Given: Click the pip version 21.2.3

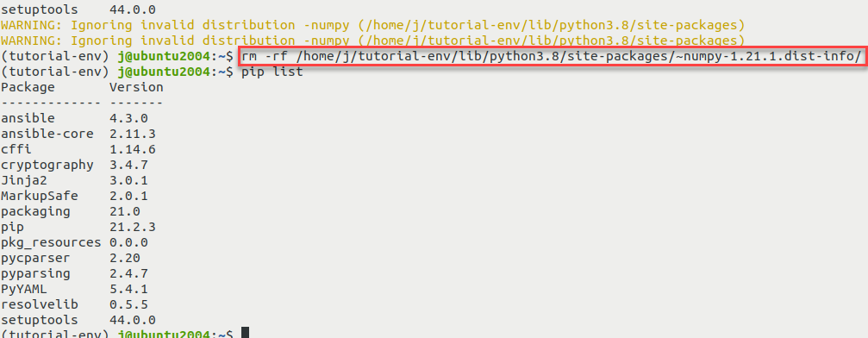Looking at the screenshot, I should 132,227.
